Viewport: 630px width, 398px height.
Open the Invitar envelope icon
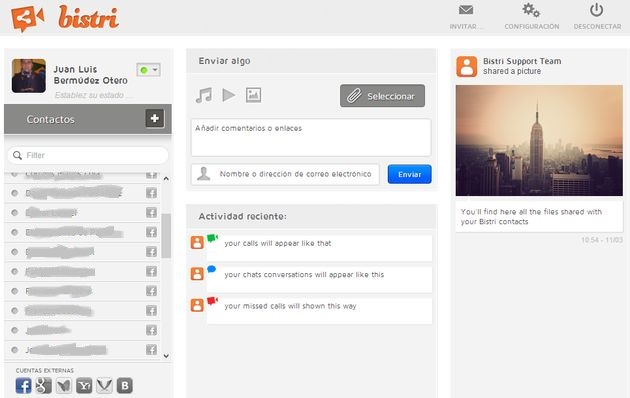click(466, 10)
